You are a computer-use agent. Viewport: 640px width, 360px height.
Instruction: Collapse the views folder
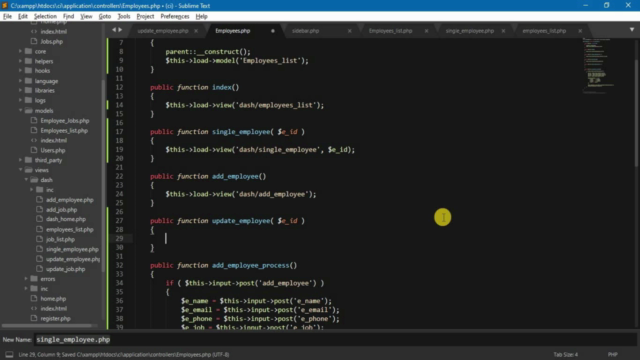click(x=20, y=170)
